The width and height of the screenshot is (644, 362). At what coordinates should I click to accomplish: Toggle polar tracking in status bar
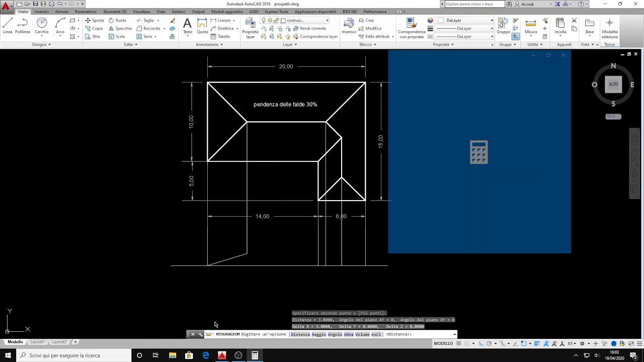pos(489,343)
